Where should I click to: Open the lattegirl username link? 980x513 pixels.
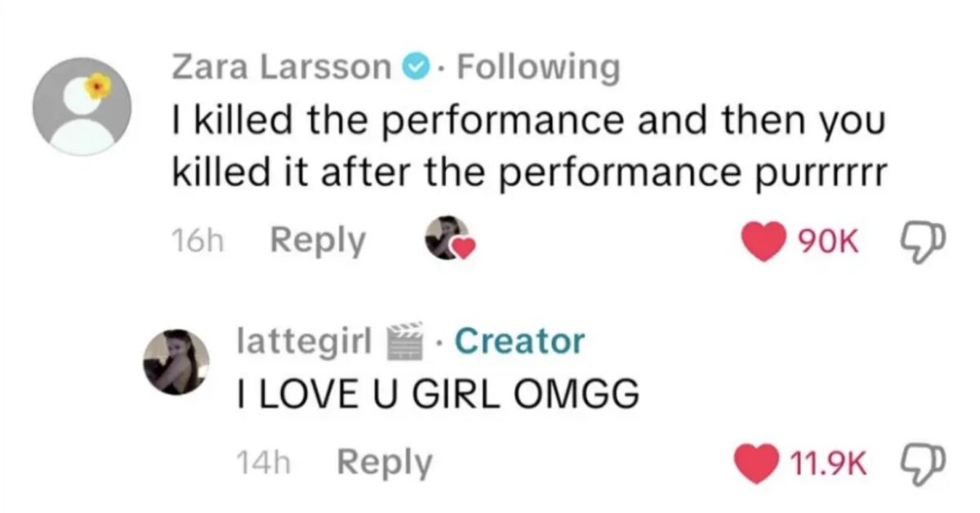[x=305, y=340]
